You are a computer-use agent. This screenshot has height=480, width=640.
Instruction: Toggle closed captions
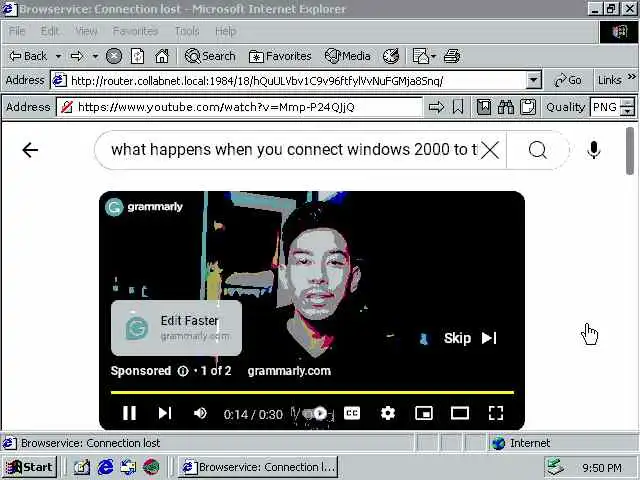point(352,413)
